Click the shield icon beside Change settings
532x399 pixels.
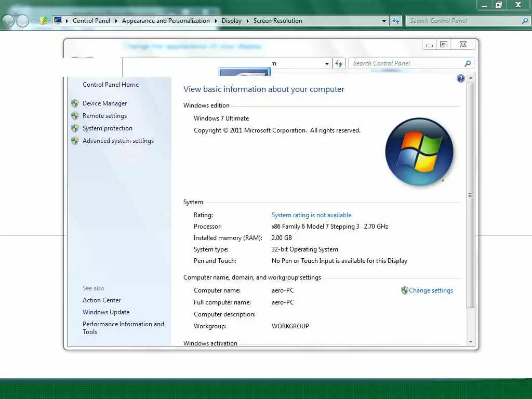click(404, 290)
